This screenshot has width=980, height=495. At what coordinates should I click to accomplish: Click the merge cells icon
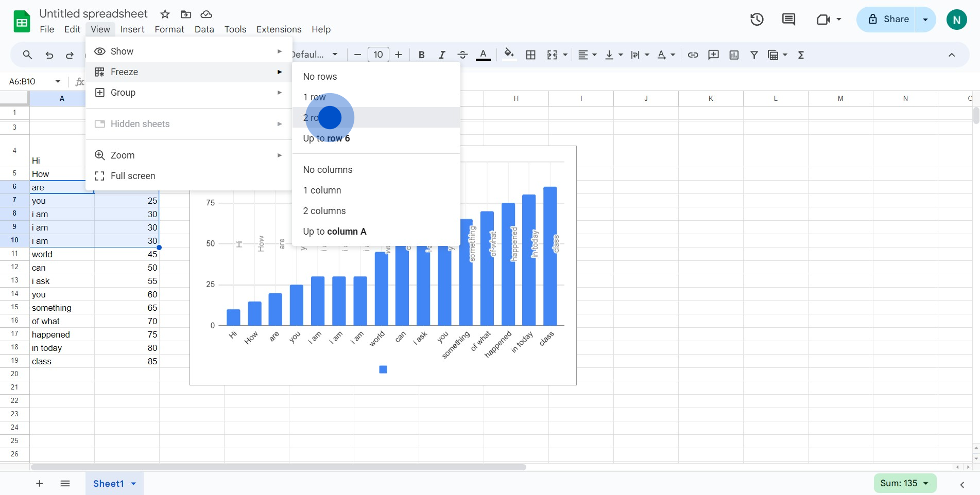[x=552, y=55]
